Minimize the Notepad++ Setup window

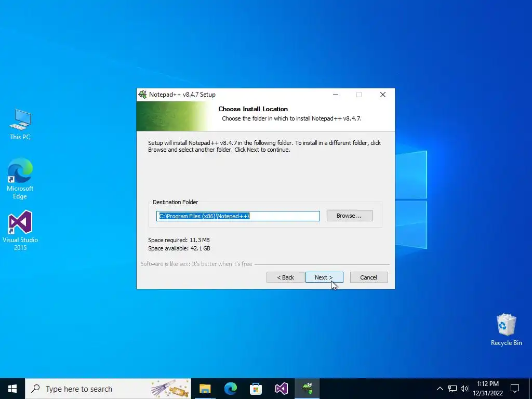pyautogui.click(x=336, y=95)
